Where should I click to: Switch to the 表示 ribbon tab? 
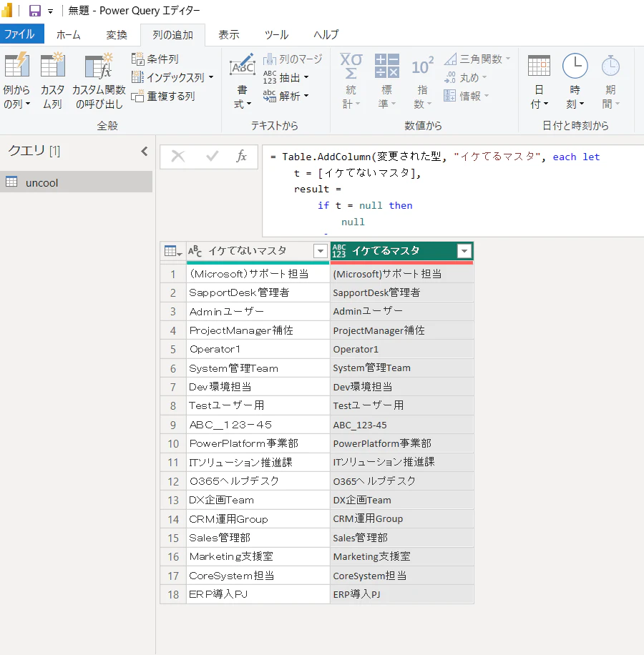point(228,34)
